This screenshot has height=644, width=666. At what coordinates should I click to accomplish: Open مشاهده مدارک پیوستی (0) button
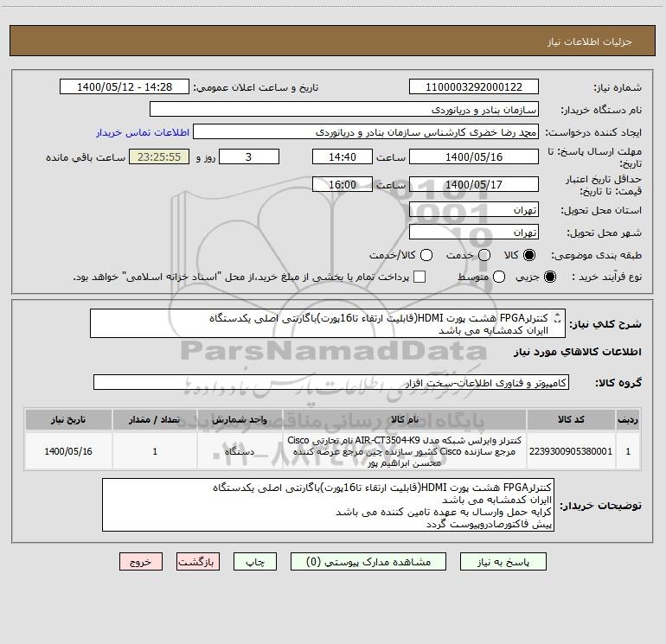tap(368, 562)
